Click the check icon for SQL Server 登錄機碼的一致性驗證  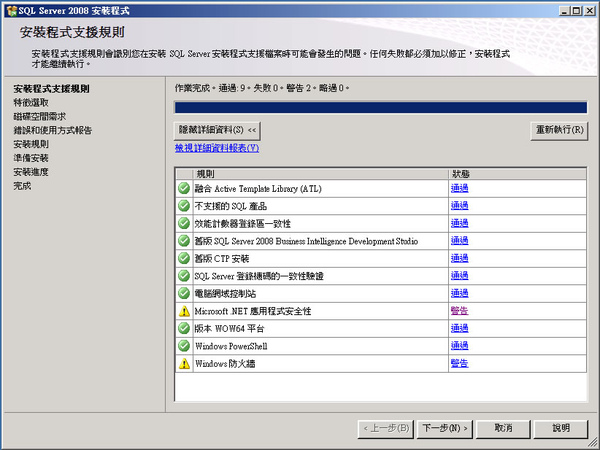pos(184,276)
